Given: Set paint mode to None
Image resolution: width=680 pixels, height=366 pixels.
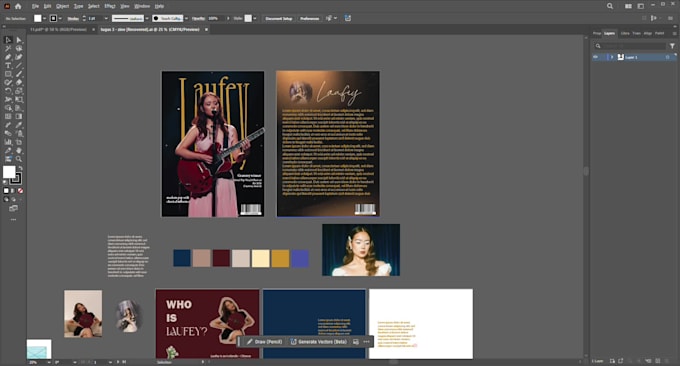Looking at the screenshot, I should (20, 190).
